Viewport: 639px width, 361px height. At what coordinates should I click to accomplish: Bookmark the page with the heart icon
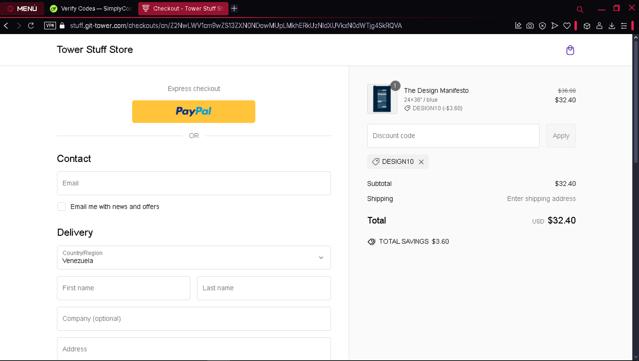[566, 26]
